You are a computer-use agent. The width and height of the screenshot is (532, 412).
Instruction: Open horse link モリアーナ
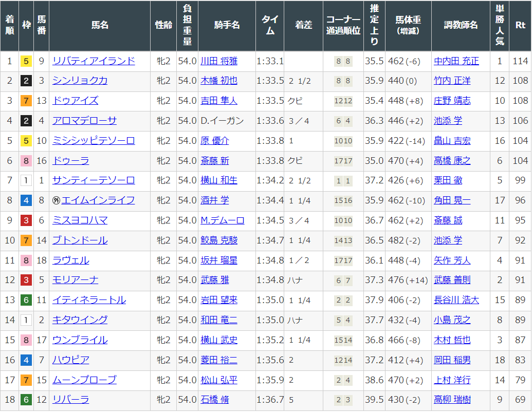(x=76, y=280)
